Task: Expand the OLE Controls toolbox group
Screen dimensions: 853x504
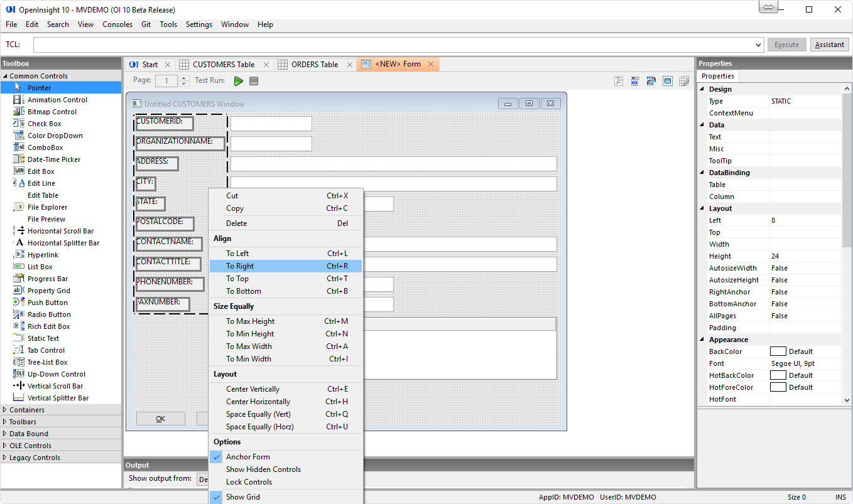Action: [x=5, y=446]
